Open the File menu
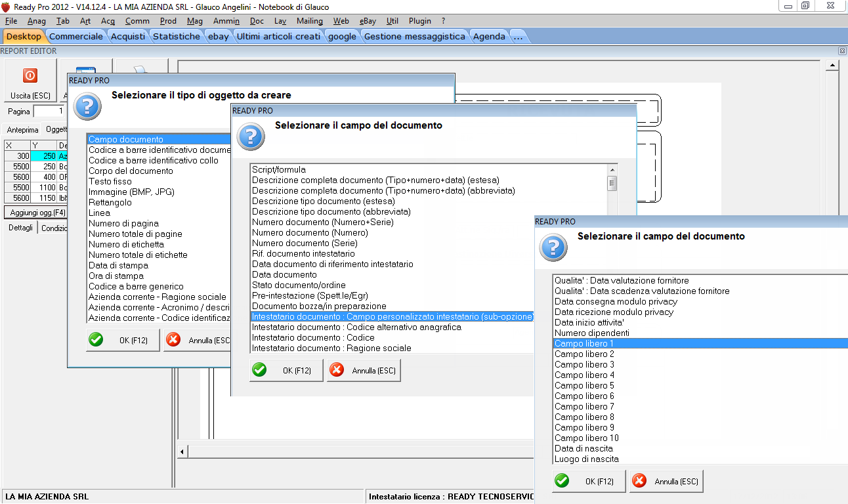Image resolution: width=848 pixels, height=504 pixels. 11,21
